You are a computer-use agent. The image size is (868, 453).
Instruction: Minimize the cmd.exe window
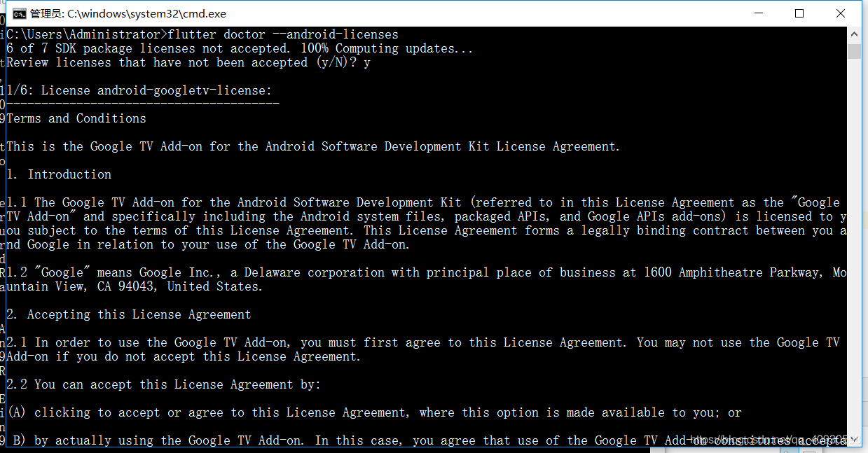coord(759,13)
